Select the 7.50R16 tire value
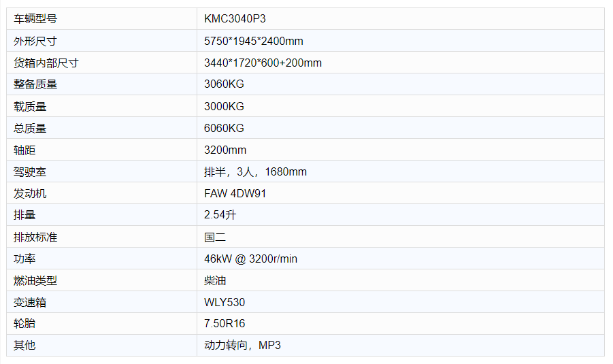 [x=225, y=323]
